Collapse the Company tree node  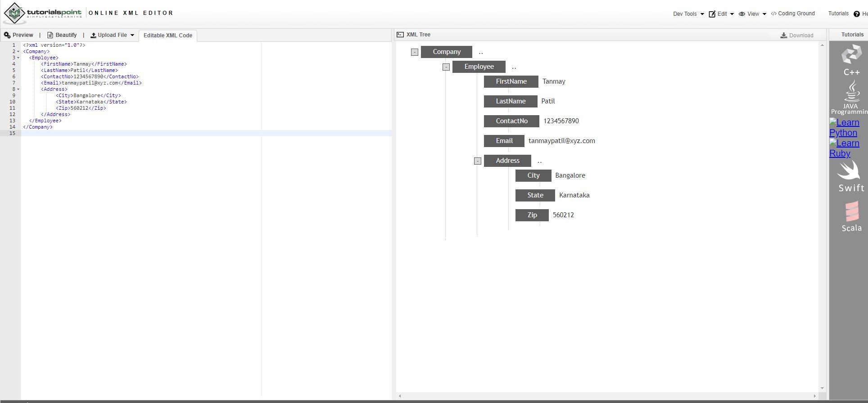[415, 52]
